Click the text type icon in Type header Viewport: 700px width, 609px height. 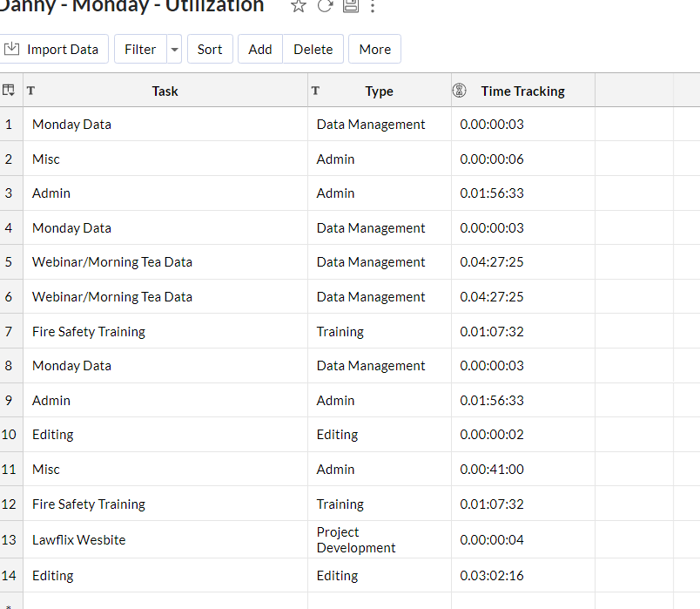316,91
